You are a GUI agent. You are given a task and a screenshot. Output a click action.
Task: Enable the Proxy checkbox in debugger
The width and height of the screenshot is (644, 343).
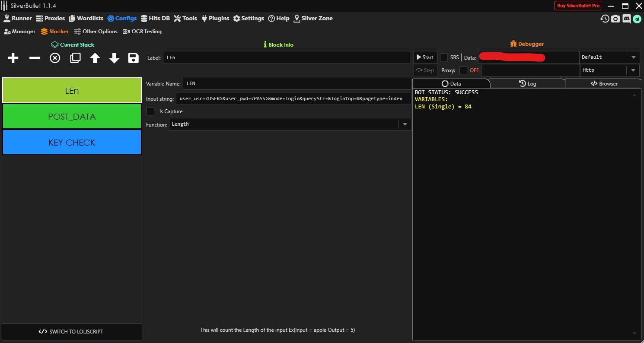pyautogui.click(x=463, y=70)
